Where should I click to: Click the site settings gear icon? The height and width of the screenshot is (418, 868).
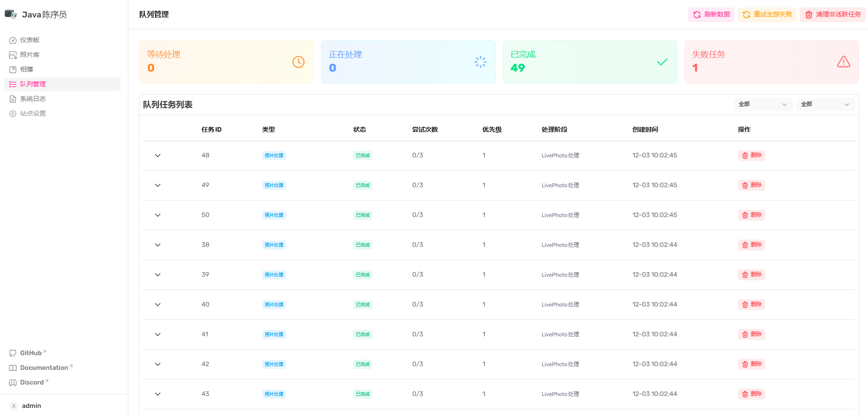(13, 114)
